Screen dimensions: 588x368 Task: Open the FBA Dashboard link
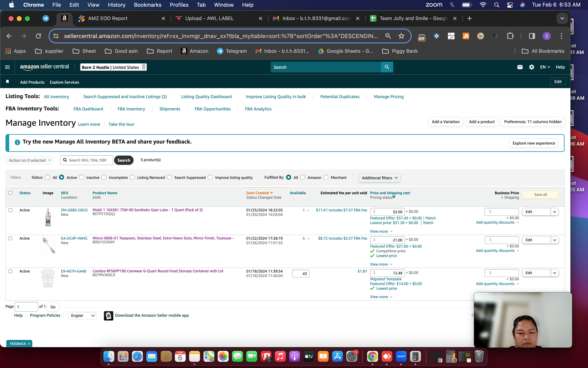click(x=88, y=109)
